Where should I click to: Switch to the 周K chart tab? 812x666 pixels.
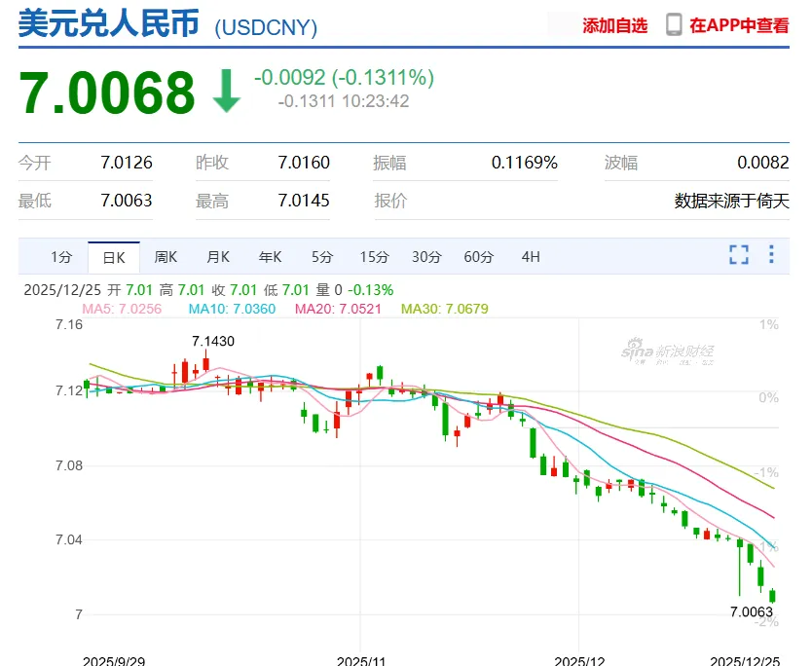tap(166, 257)
